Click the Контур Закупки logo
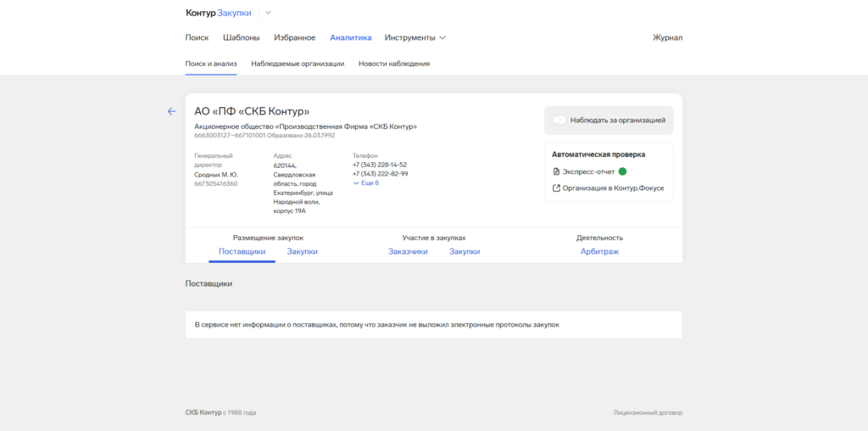Viewport: 868px width, 431px height. click(x=219, y=13)
